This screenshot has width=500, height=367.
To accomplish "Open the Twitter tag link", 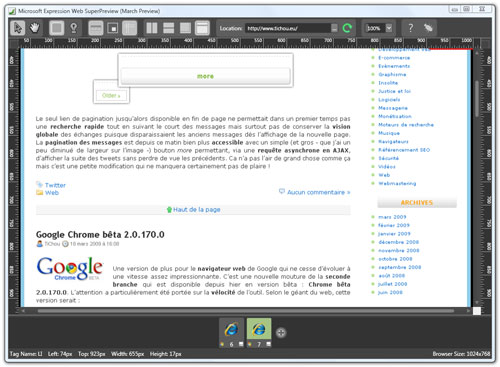I will click(55, 185).
